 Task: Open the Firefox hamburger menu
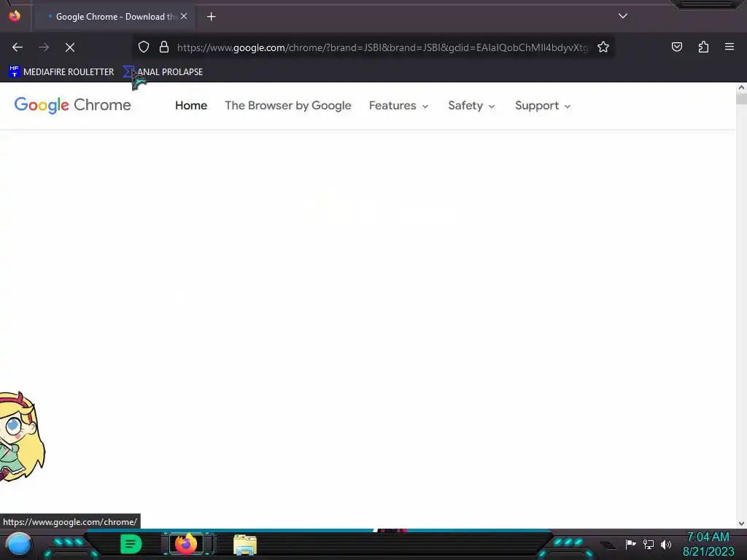pos(729,47)
